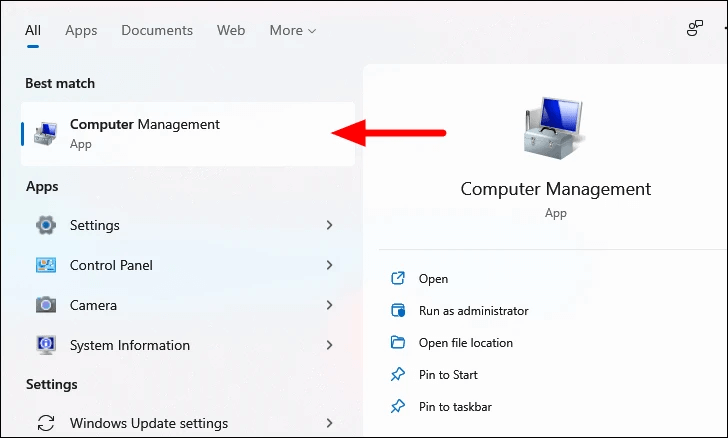Switch to the Apps search tab
The image size is (728, 438).
point(81,31)
